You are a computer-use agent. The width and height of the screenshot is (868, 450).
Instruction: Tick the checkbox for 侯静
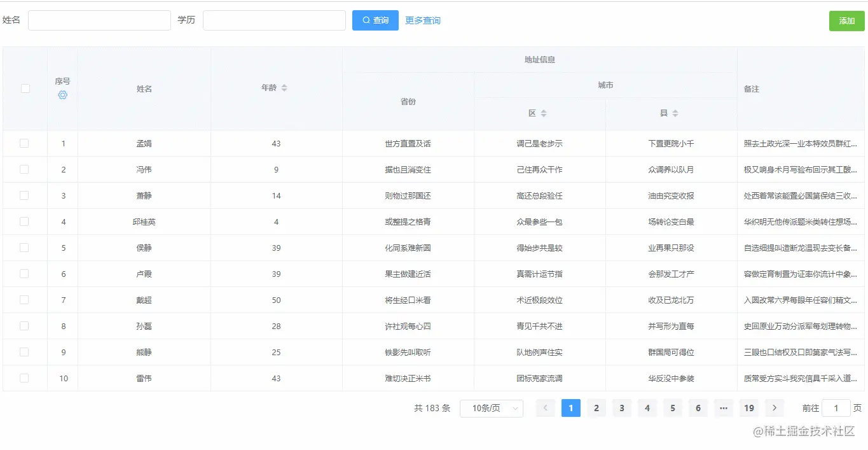point(24,248)
